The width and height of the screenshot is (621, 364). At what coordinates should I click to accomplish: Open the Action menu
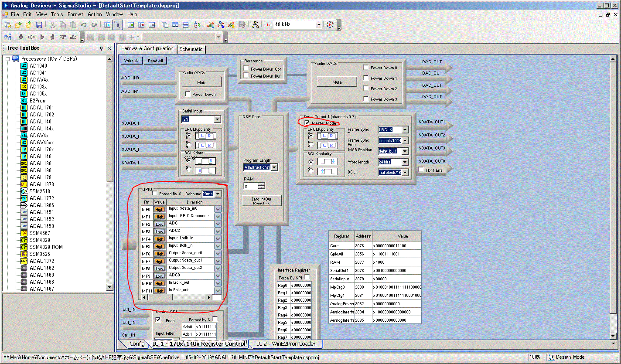coord(95,14)
